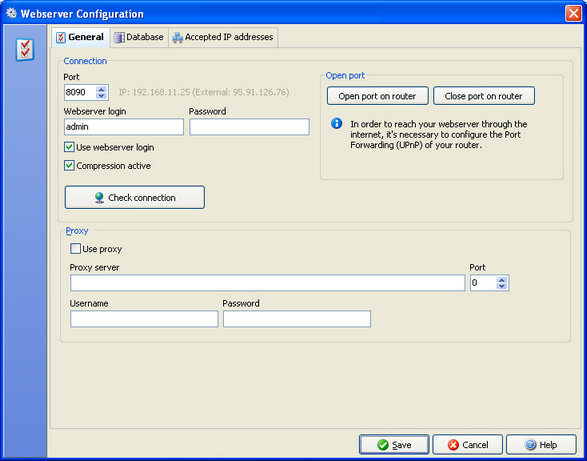Image resolution: width=587 pixels, height=461 pixels.
Task: Click the Webserver login field containing admin
Action: tap(124, 127)
